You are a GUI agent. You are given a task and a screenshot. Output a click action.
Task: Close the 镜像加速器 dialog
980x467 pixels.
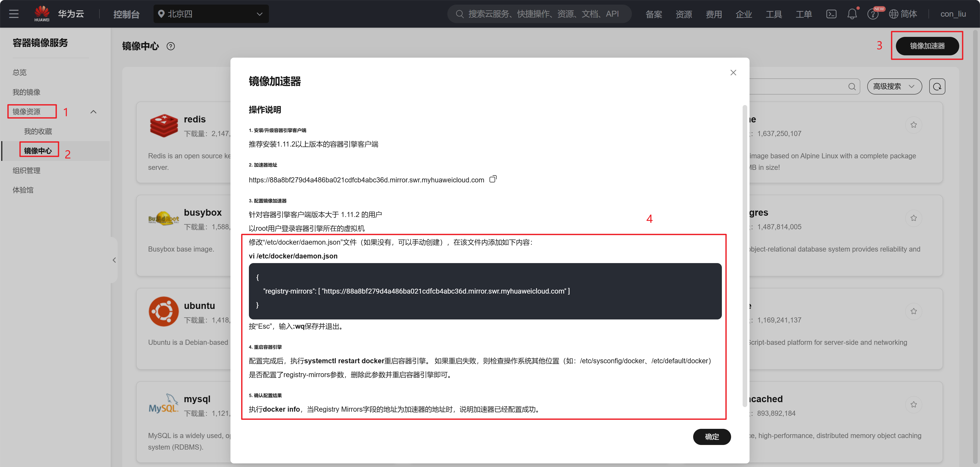(x=733, y=73)
